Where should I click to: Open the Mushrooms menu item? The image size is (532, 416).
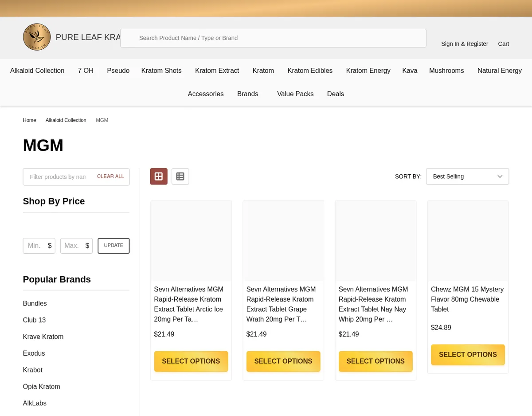click(446, 71)
